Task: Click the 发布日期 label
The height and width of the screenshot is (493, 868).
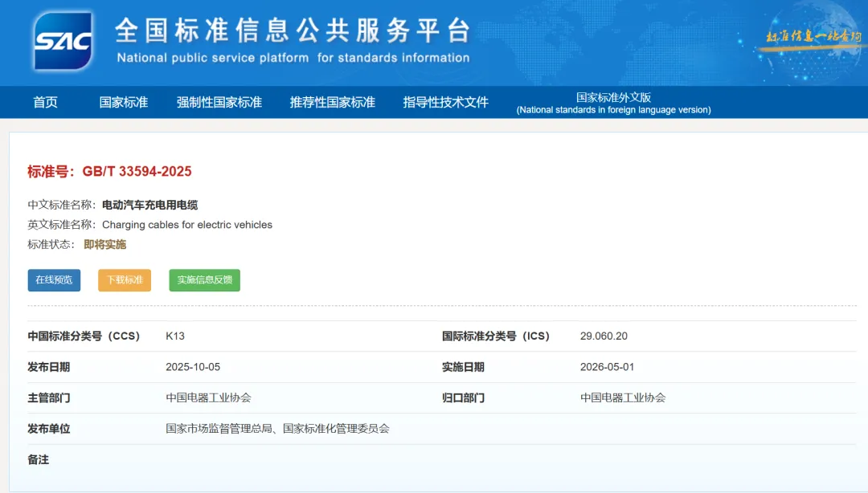Action: pos(49,367)
